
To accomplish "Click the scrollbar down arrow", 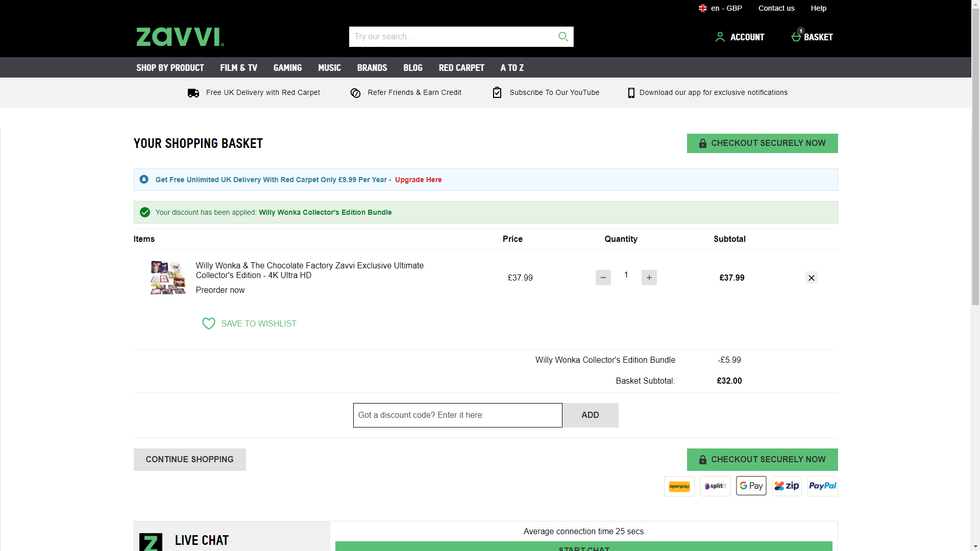I will coord(975,547).
